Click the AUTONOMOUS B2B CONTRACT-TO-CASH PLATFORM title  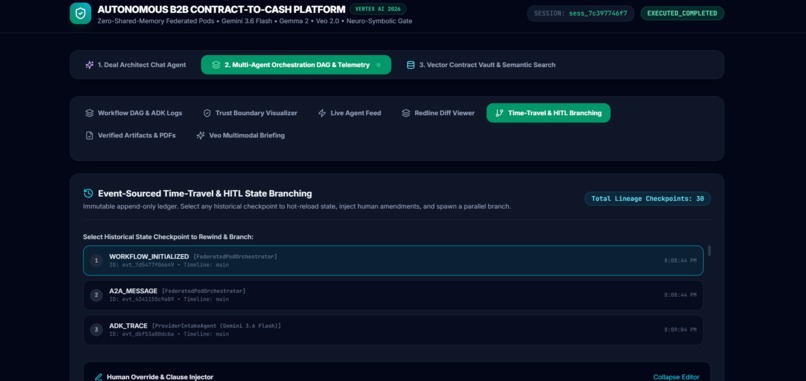pos(221,9)
